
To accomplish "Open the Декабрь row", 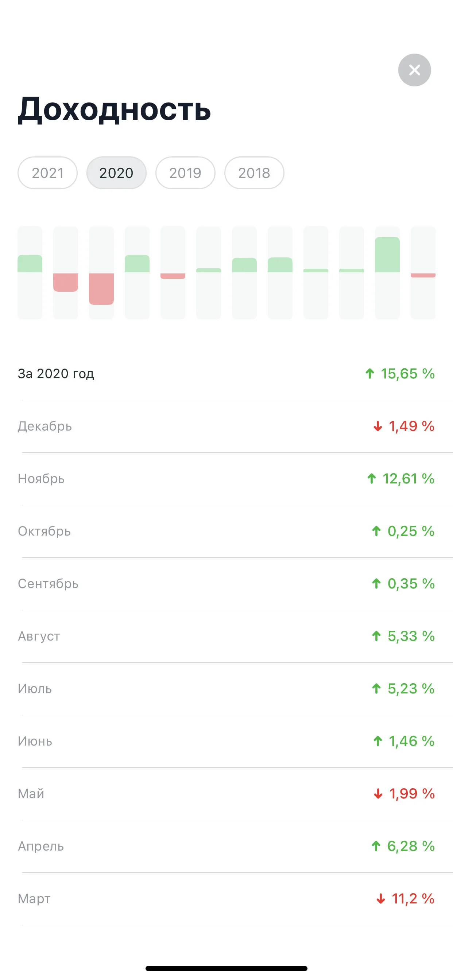I will (x=226, y=426).
